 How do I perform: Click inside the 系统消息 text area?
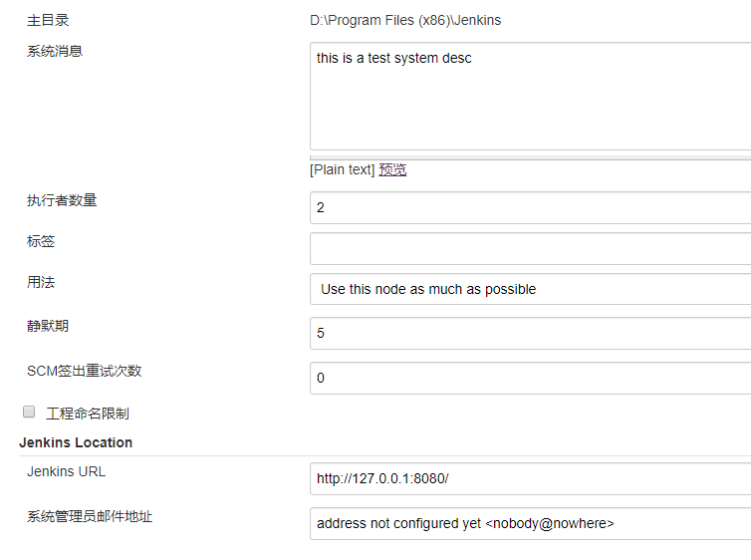point(530,97)
